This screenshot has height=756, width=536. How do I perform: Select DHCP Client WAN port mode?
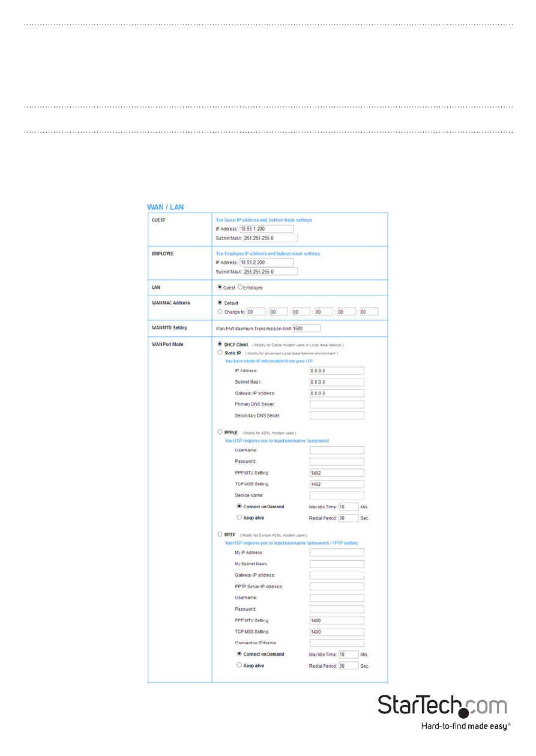point(219,345)
